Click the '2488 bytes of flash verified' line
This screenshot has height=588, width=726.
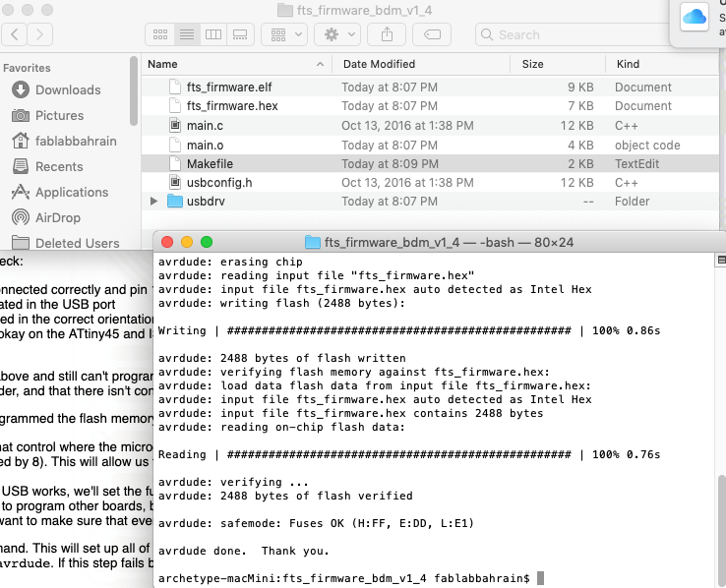pos(285,496)
